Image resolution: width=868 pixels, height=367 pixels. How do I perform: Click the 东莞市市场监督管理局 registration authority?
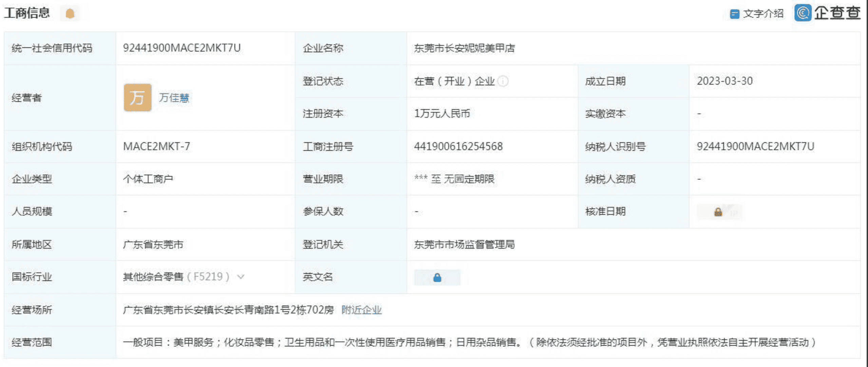[x=464, y=245]
